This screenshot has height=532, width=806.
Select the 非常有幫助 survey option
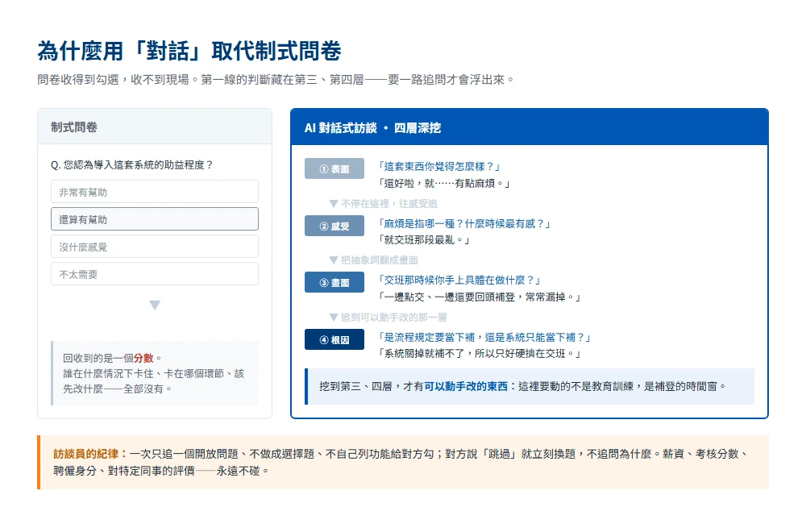point(155,192)
